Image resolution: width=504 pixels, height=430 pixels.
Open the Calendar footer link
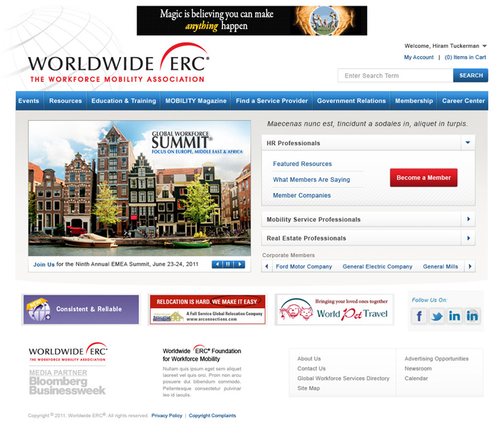[416, 378]
